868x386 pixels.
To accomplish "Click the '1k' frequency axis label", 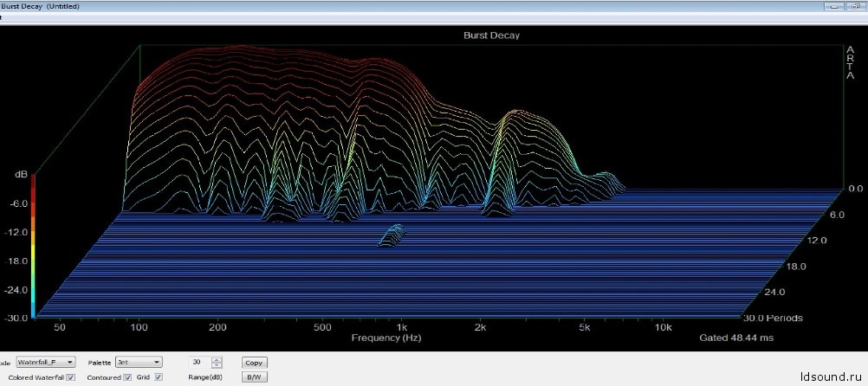I will click(402, 327).
